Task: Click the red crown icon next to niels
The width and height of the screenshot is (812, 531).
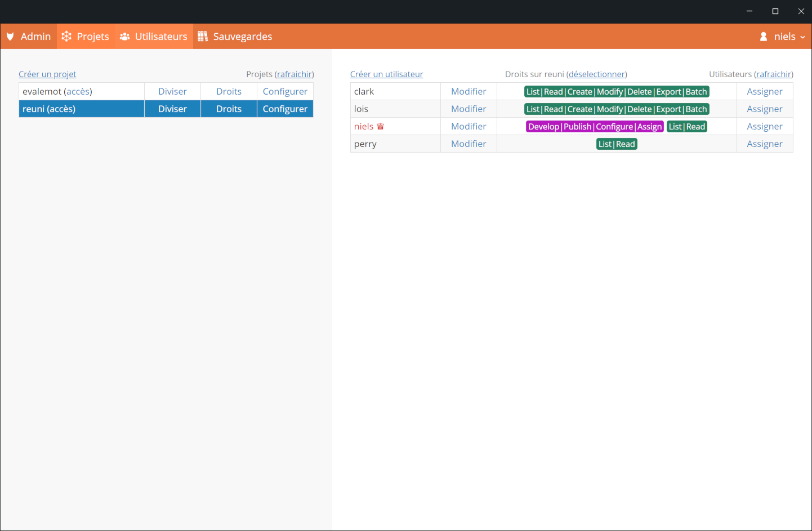Action: [x=380, y=127]
